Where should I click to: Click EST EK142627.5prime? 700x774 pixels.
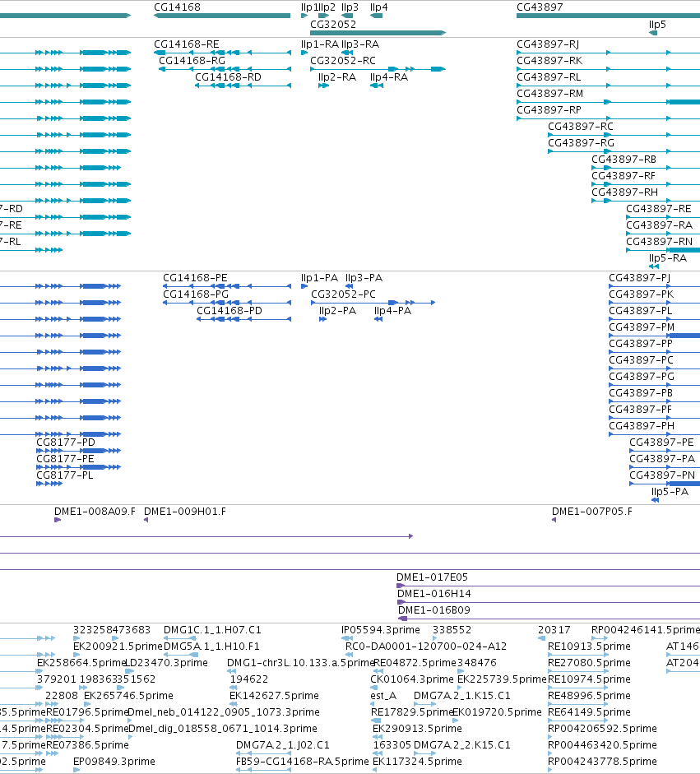tap(274, 696)
